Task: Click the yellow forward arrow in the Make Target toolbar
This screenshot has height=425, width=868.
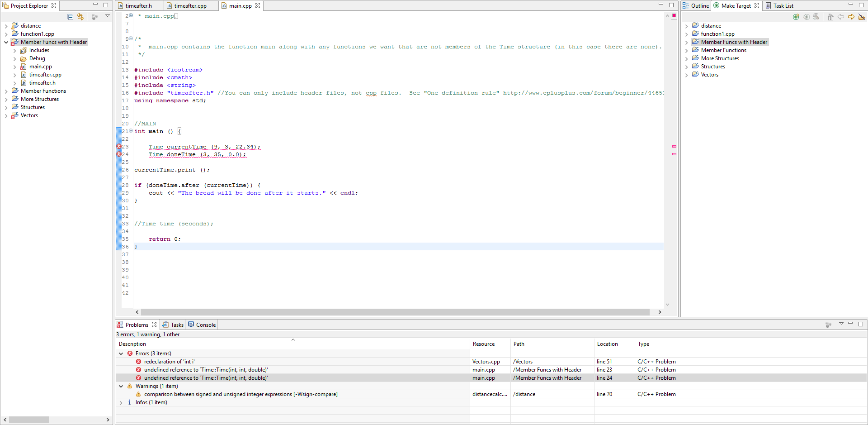Action: [x=851, y=17]
